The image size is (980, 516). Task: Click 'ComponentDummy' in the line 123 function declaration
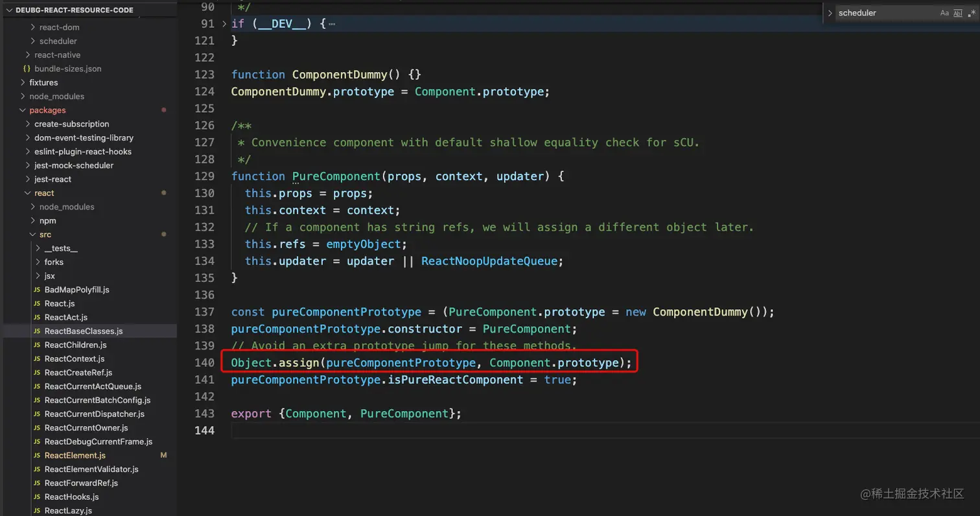[x=340, y=75]
